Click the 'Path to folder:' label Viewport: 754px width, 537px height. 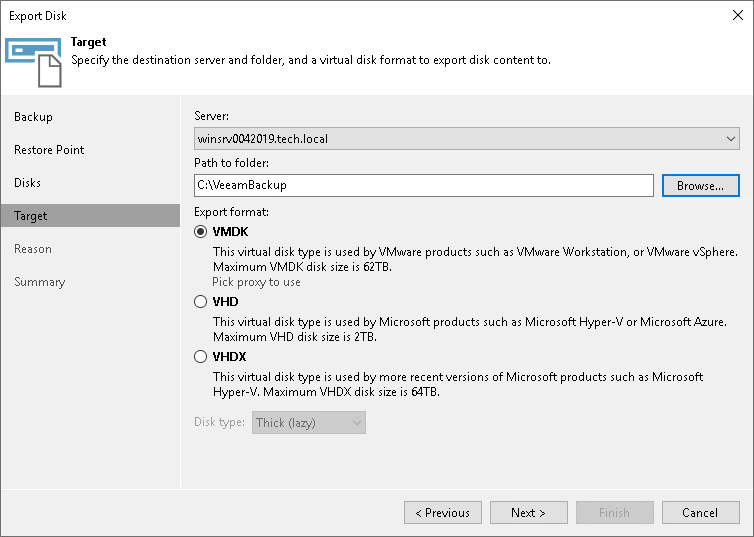point(231,163)
